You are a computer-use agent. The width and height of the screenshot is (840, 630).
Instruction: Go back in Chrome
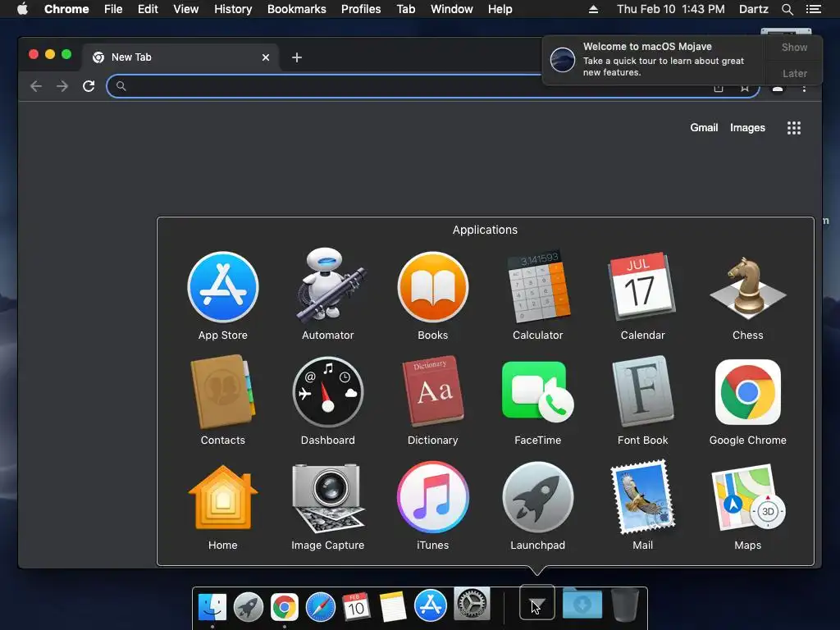pyautogui.click(x=36, y=86)
